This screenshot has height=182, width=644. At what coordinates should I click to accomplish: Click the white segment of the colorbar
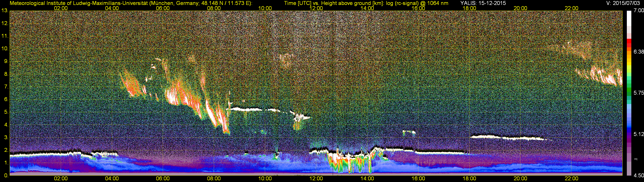[x=629, y=19]
